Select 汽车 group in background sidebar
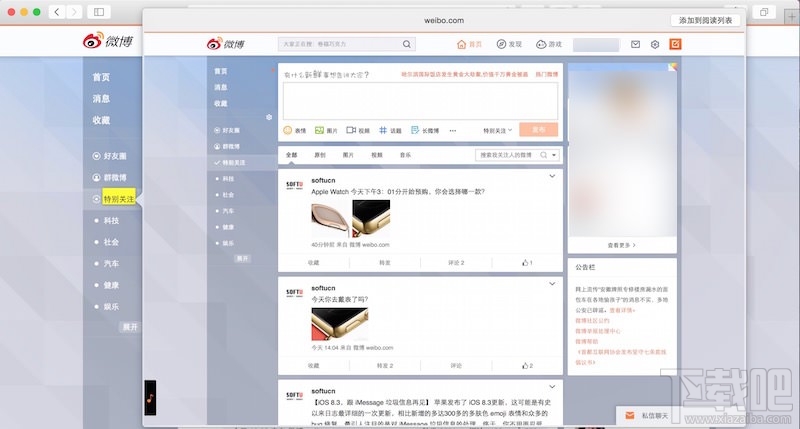This screenshot has width=800, height=429. click(111, 264)
